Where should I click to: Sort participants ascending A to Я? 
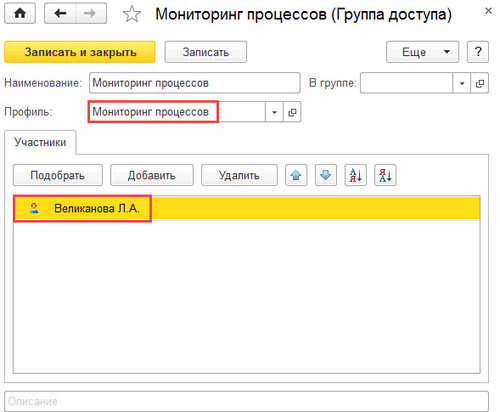pyautogui.click(x=356, y=175)
